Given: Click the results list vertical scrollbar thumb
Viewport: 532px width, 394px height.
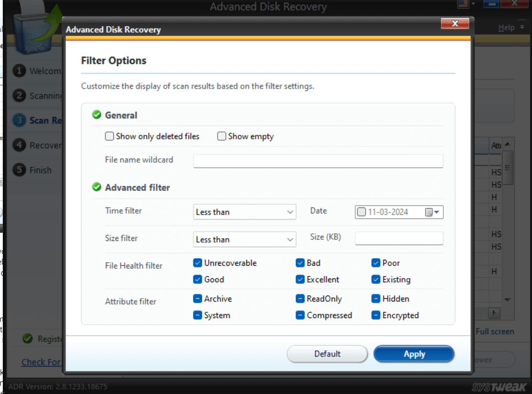Looking at the screenshot, I should [x=508, y=168].
